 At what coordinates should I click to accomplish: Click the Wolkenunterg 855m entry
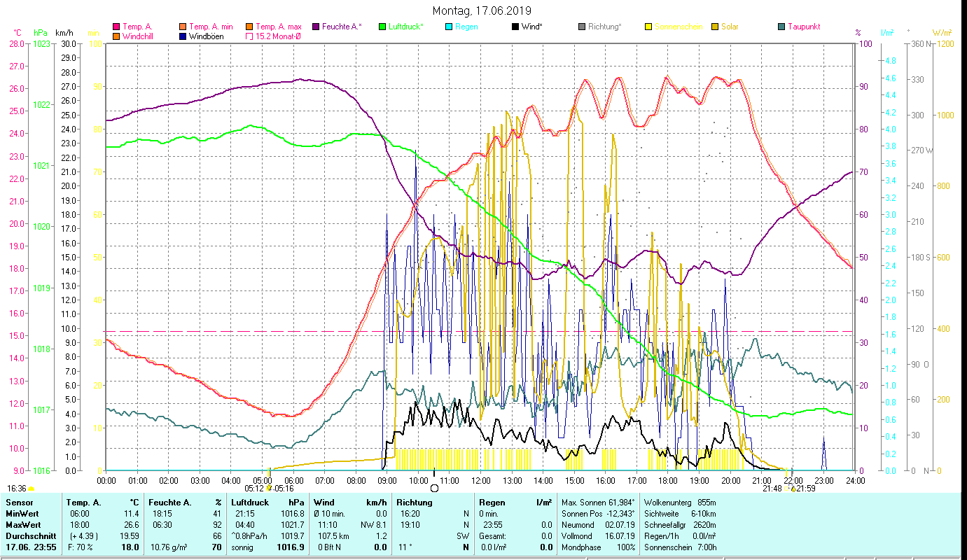(680, 503)
